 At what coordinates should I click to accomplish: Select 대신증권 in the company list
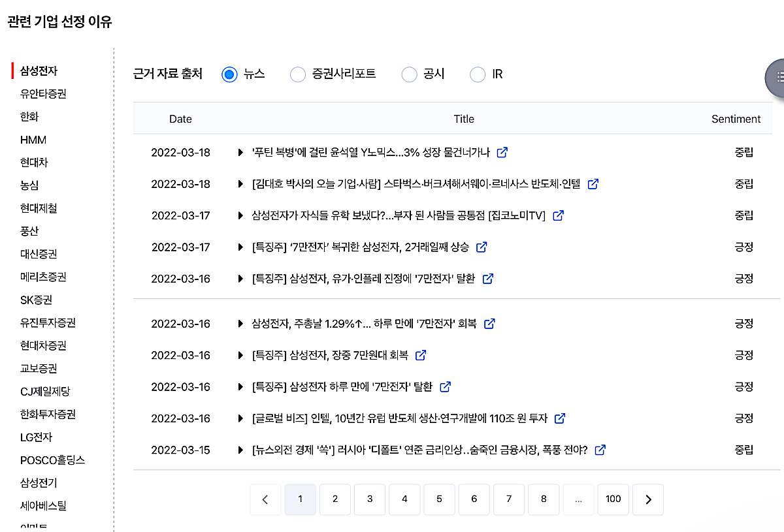click(39, 254)
